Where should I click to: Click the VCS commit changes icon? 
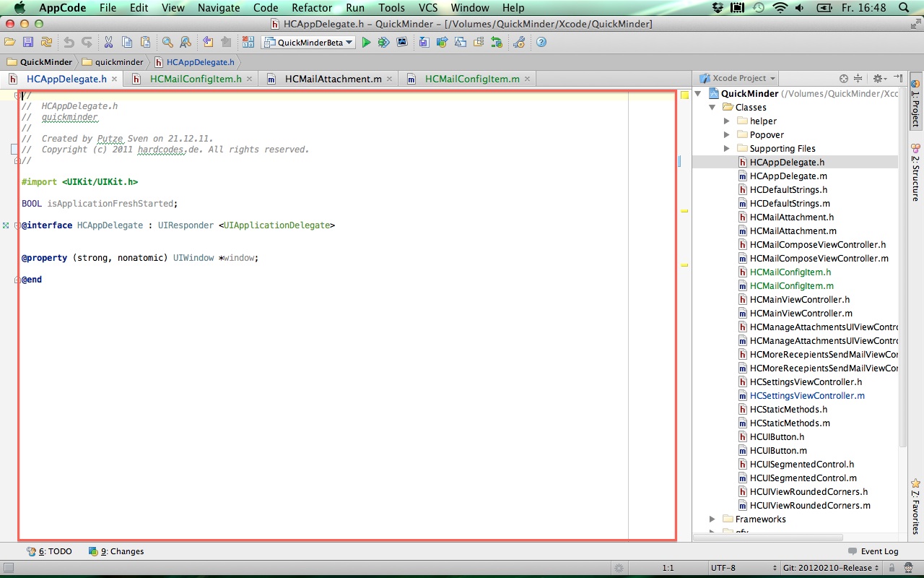[x=442, y=43]
